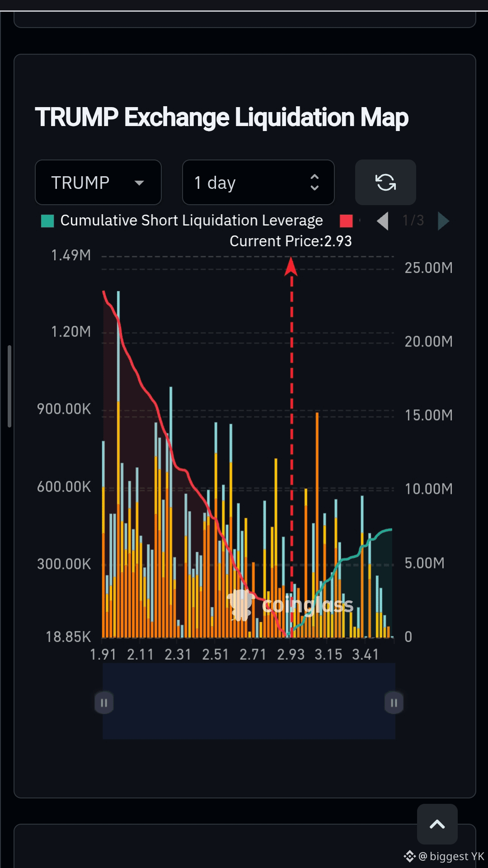The width and height of the screenshot is (488, 868).
Task: Click the 2.93 x-axis price label
Action: tap(291, 654)
